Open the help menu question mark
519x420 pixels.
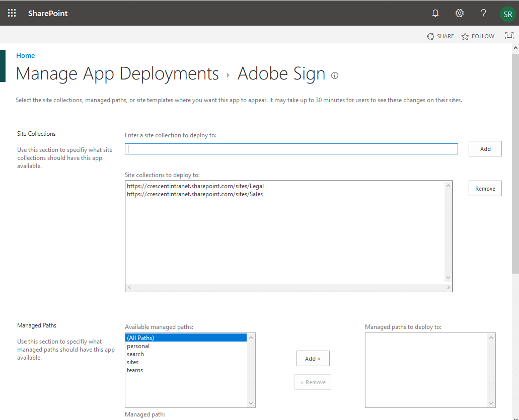coord(483,14)
